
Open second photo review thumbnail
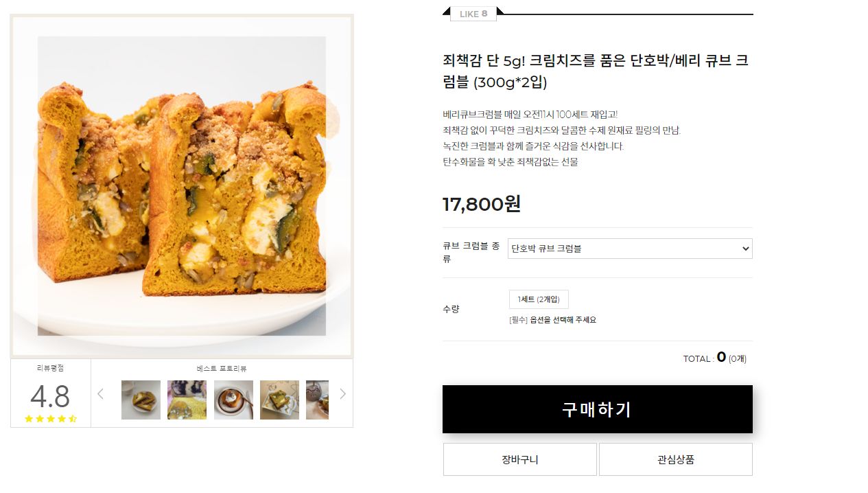[x=187, y=400]
